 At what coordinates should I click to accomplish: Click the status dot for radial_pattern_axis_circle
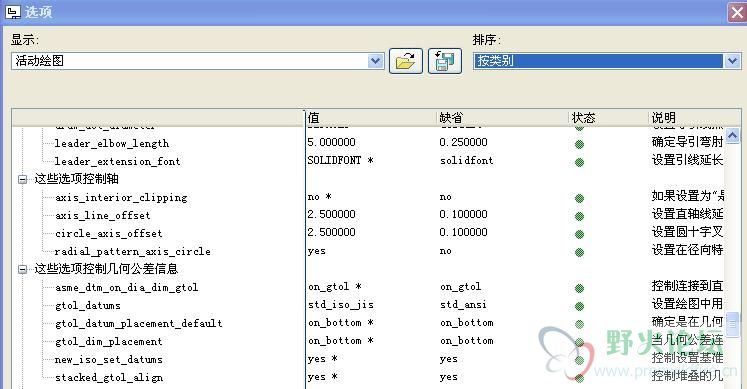(x=579, y=252)
